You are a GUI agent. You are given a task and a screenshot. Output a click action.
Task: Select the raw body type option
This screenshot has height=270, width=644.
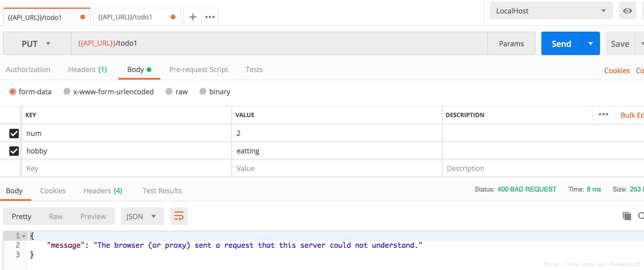[169, 92]
